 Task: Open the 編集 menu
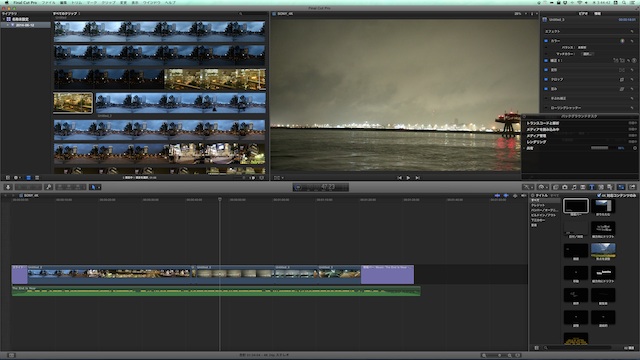pos(63,2)
